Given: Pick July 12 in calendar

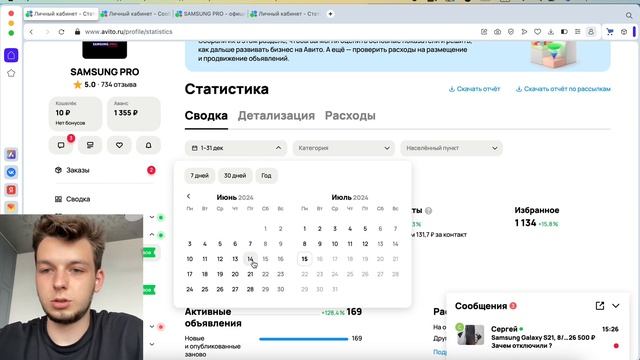Looking at the screenshot, I should pyautogui.click(x=365, y=244).
